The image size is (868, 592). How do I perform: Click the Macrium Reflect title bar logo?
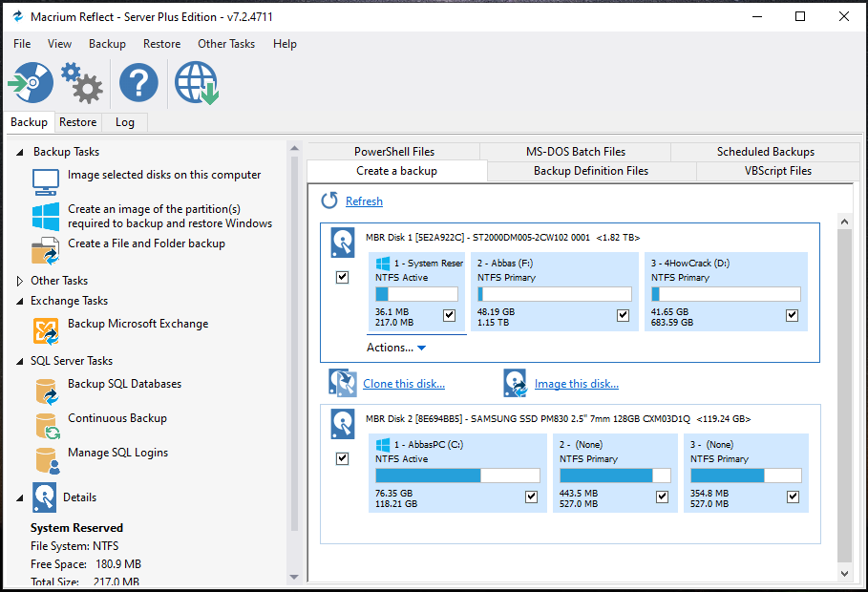pyautogui.click(x=18, y=16)
